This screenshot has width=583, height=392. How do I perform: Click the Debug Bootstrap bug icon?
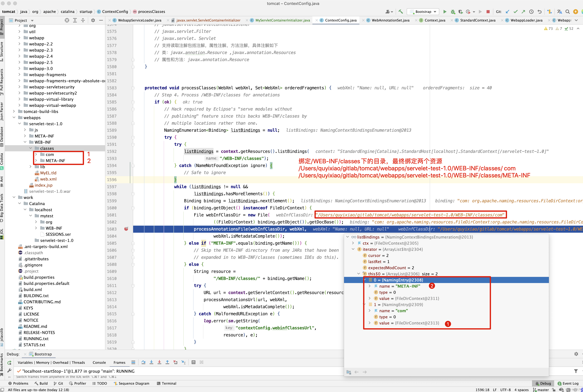click(x=453, y=12)
